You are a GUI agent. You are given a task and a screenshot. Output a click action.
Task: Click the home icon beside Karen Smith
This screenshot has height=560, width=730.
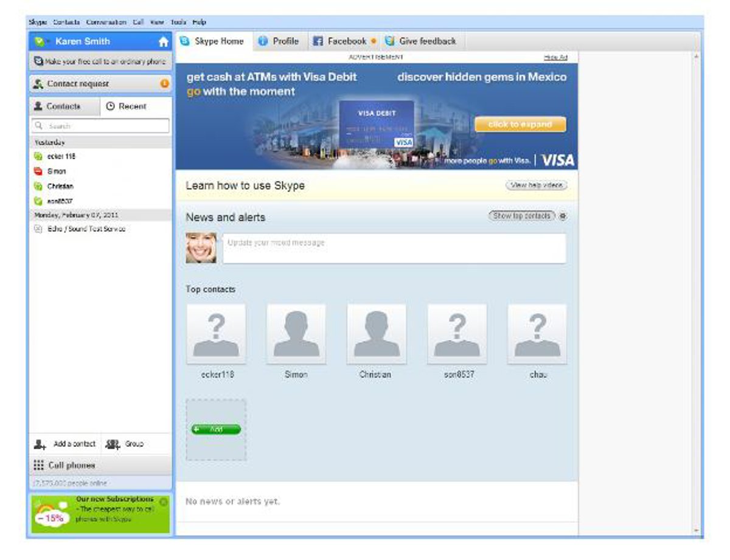[163, 42]
